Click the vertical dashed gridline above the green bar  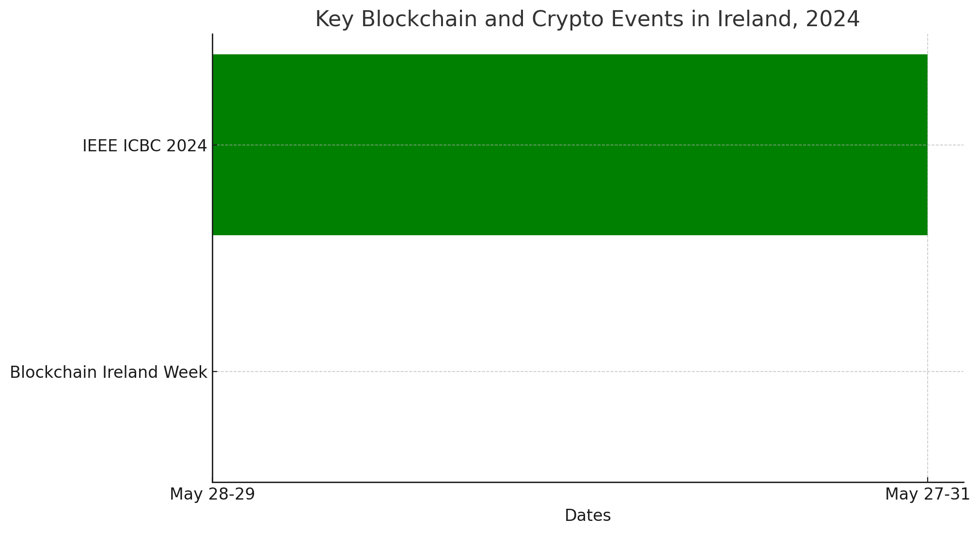coord(928,44)
